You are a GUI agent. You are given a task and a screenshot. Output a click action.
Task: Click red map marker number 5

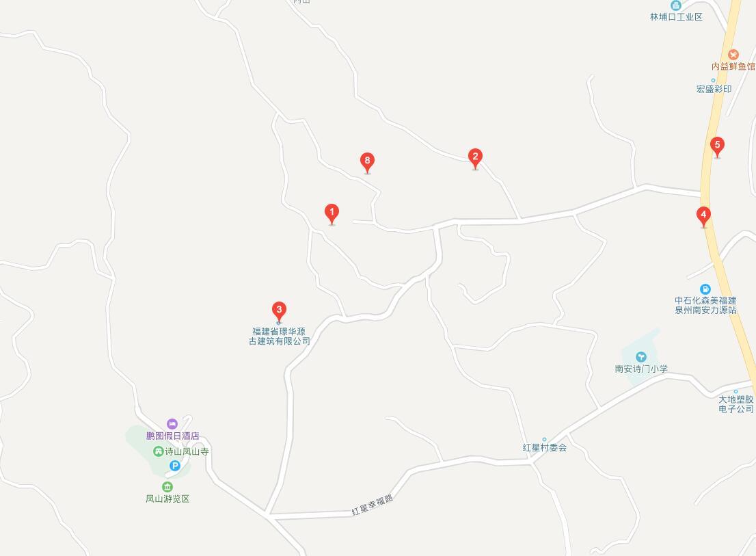(x=718, y=146)
